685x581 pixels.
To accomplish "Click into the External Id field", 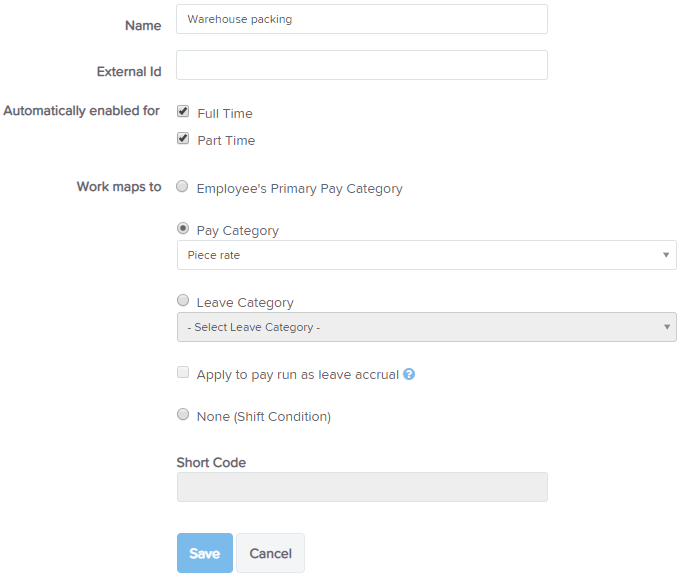I will tap(362, 65).
